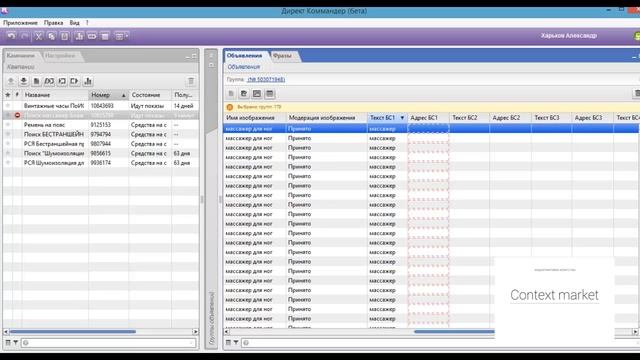Toggle star for Винтажные часы campaign

coord(8,106)
